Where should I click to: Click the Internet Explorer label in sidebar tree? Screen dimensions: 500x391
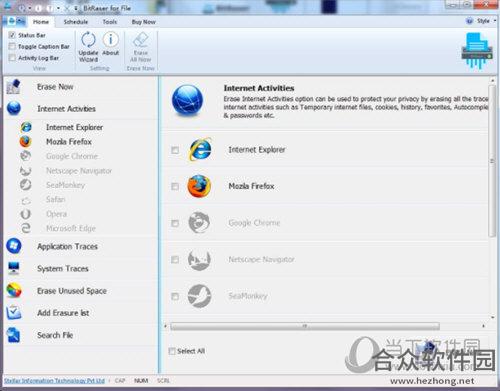(74, 127)
